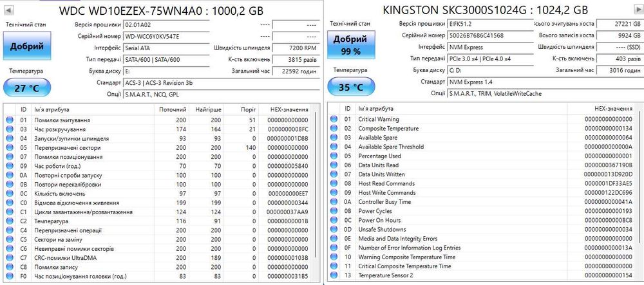Click WDC temperature indicator 27 °C
644x285 pixels.
[26, 87]
